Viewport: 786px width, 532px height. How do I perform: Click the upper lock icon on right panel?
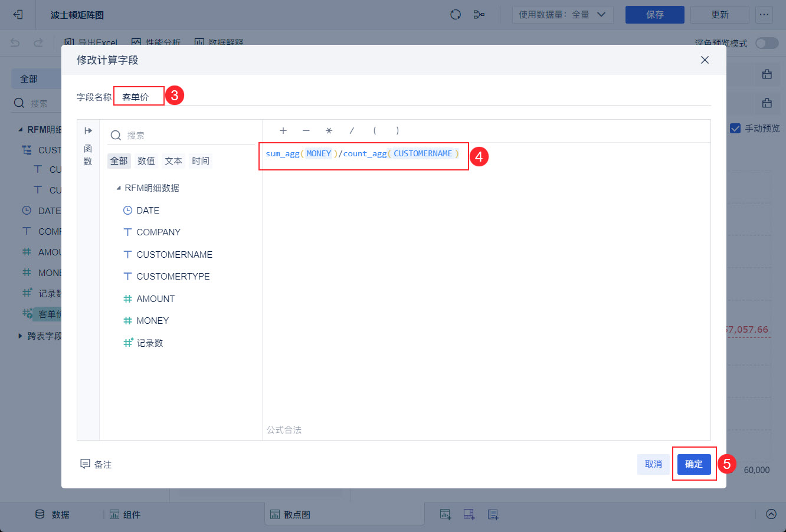coord(767,74)
